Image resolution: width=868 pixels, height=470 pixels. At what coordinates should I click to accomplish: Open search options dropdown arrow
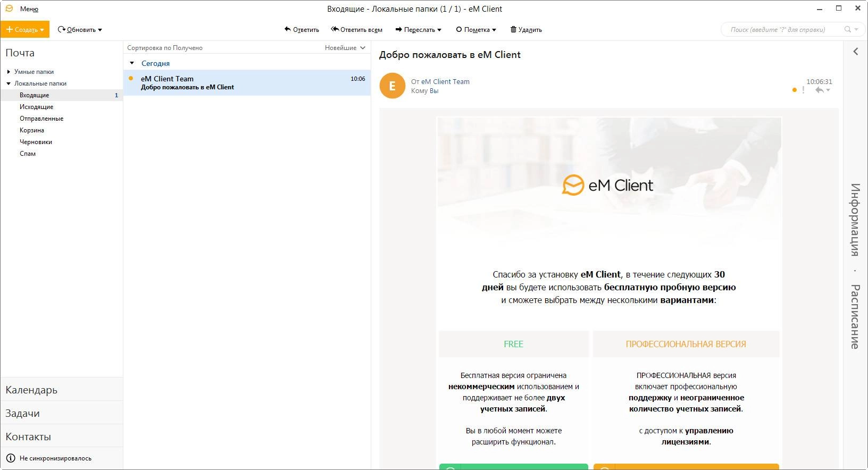[x=856, y=30]
